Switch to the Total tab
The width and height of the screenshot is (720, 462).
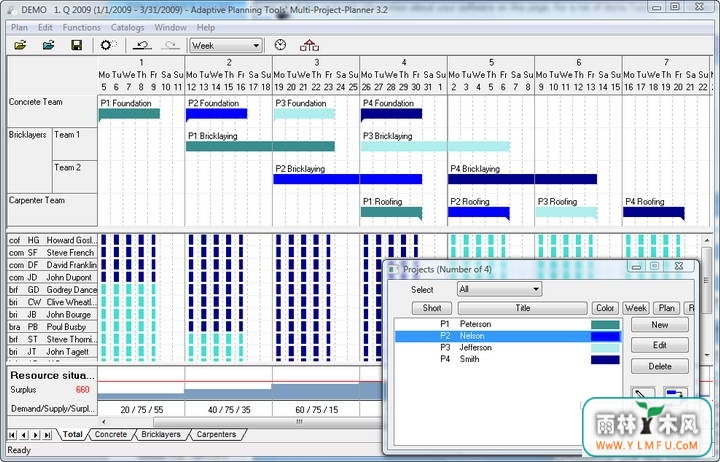(x=73, y=434)
